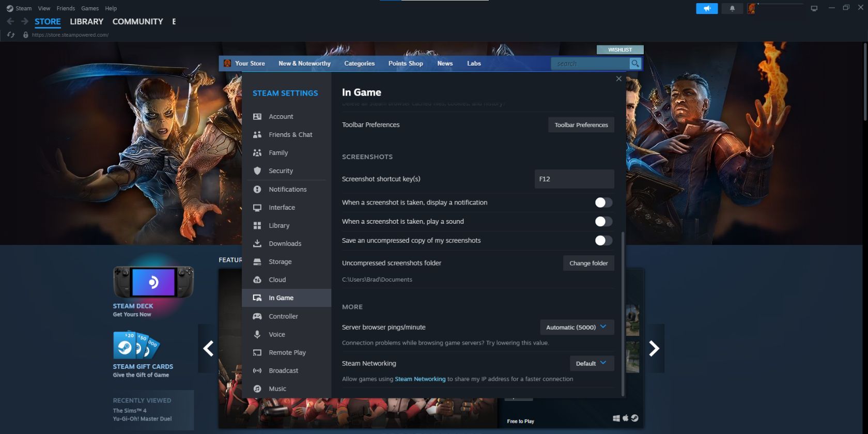Click the Music note icon in sidebar
The width and height of the screenshot is (868, 434).
(x=257, y=389)
